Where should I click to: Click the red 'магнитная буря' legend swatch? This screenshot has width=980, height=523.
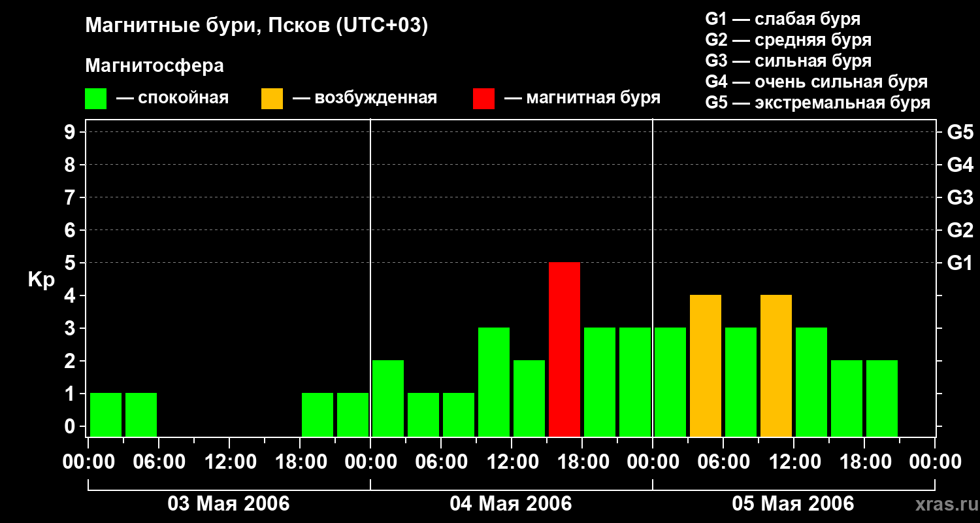(x=484, y=99)
